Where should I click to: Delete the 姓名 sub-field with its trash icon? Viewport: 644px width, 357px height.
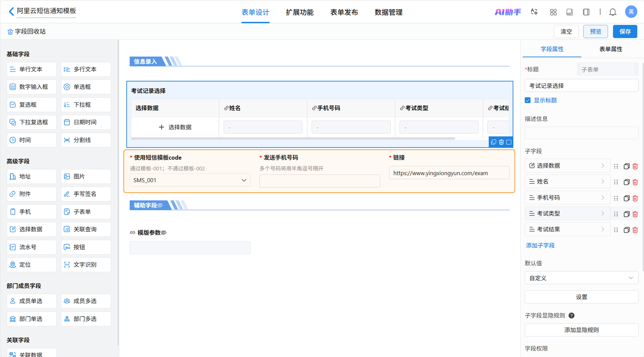pos(635,182)
